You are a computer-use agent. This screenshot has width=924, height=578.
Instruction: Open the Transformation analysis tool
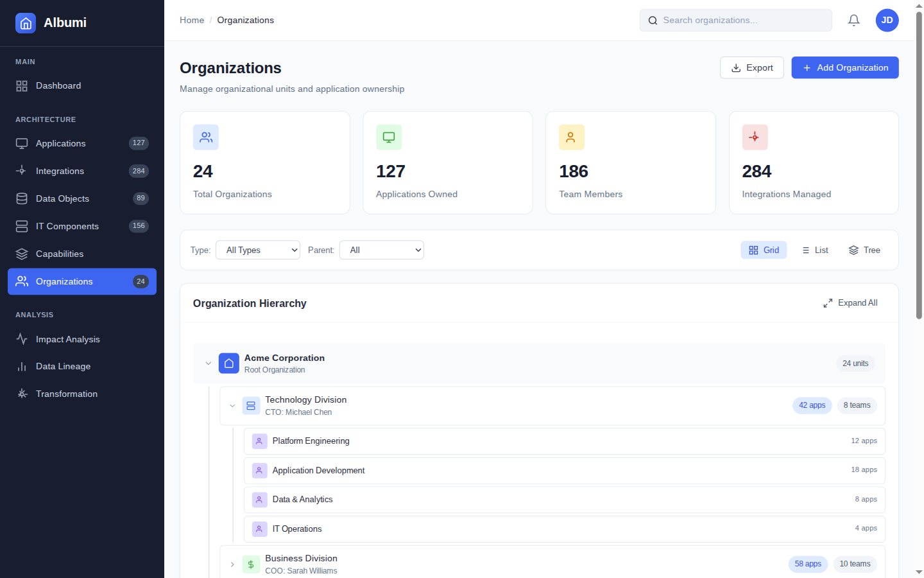67,394
